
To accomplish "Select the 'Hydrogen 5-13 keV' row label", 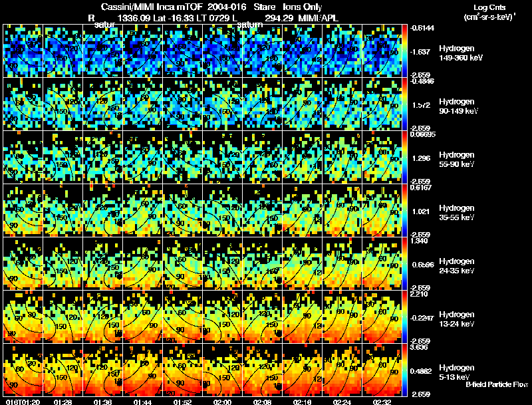I will point(457,372).
